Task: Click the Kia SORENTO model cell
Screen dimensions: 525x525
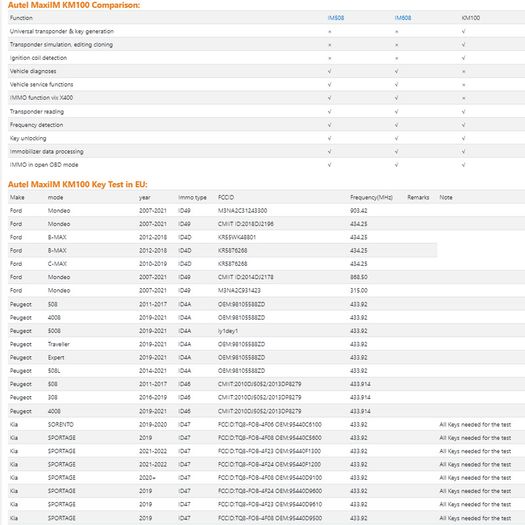Action: pos(61,424)
